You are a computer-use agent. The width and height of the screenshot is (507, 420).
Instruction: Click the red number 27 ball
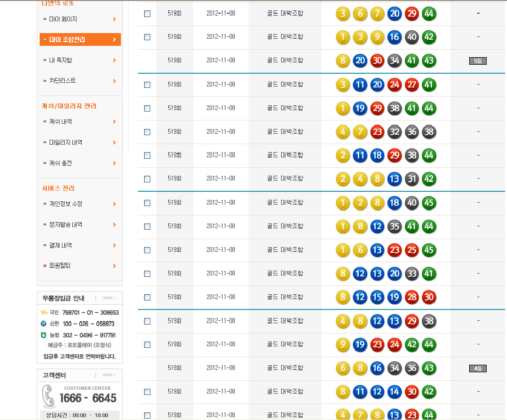tap(412, 85)
